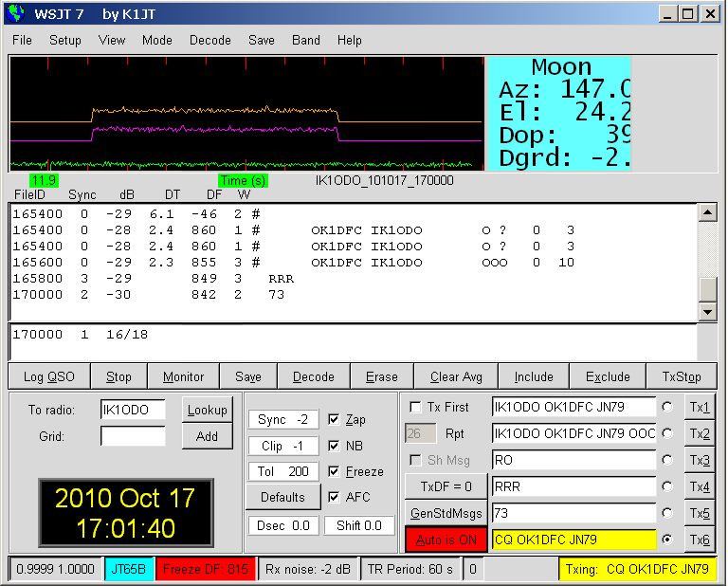The width and height of the screenshot is (728, 586).
Task: Open the File menu
Action: pos(22,41)
